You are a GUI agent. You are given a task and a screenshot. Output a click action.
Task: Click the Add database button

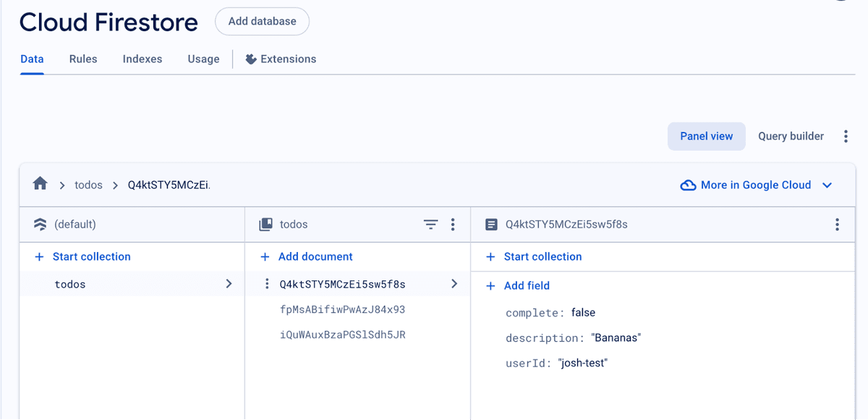[x=262, y=21]
